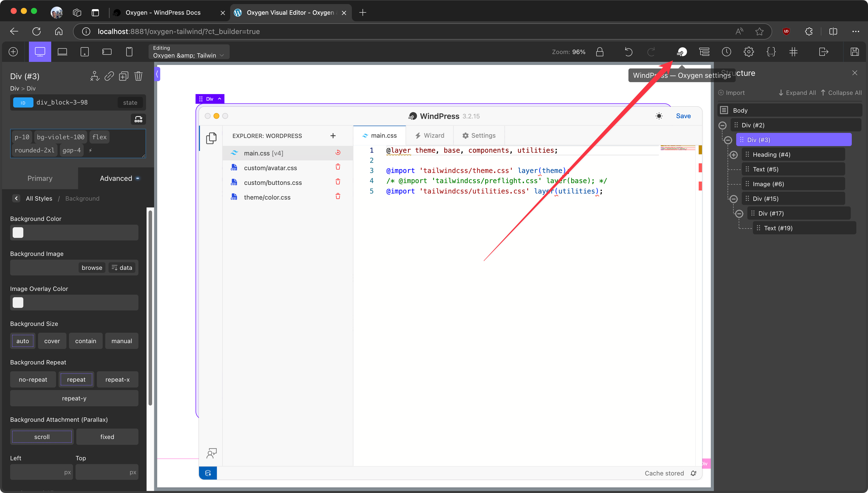Click browse for Background Image
This screenshot has width=868, height=493.
[92, 268]
